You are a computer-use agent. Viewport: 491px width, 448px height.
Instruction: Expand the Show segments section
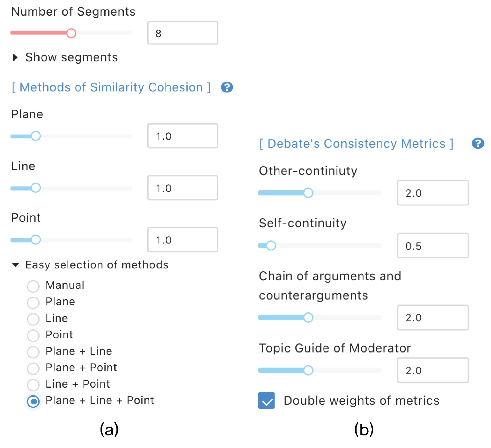click(15, 57)
